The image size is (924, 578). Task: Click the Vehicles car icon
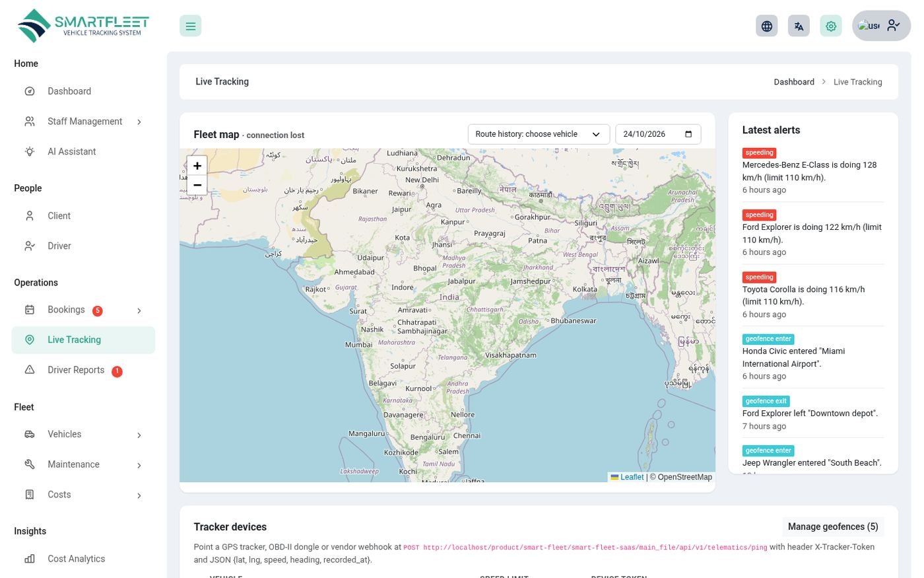[30, 434]
